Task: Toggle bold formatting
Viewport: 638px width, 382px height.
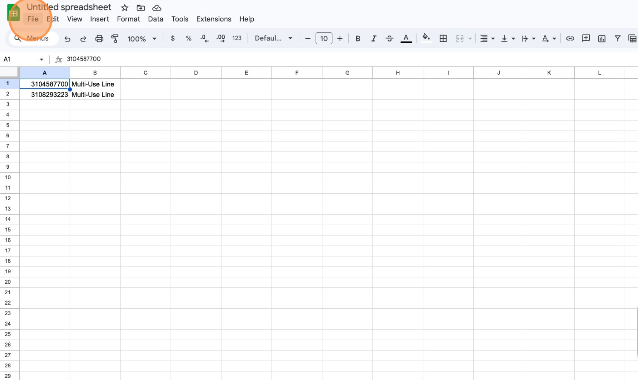Action: click(x=358, y=39)
